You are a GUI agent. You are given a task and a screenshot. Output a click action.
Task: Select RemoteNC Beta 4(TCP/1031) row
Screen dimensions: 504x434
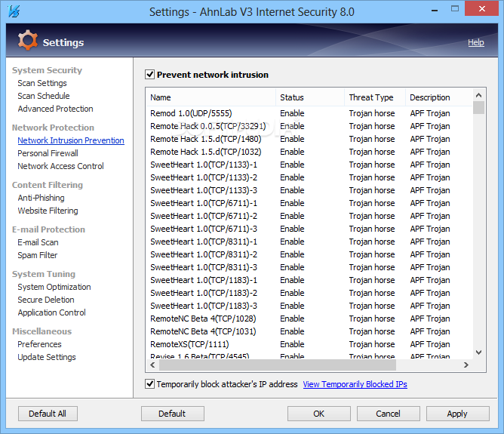coord(309,332)
